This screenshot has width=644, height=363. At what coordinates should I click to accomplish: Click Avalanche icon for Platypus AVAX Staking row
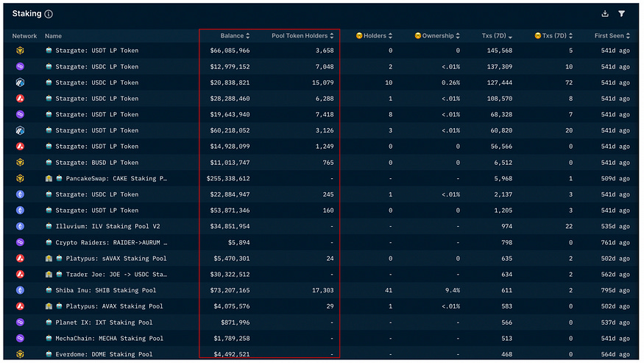coord(20,306)
